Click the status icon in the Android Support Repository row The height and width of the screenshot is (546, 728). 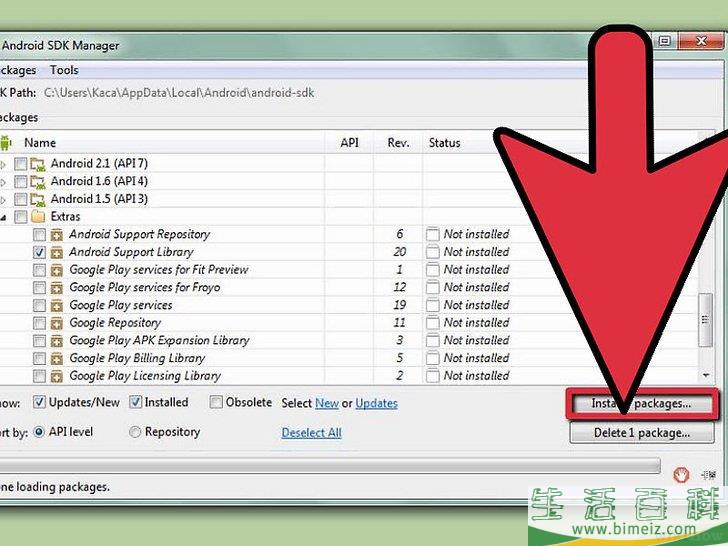(432, 234)
